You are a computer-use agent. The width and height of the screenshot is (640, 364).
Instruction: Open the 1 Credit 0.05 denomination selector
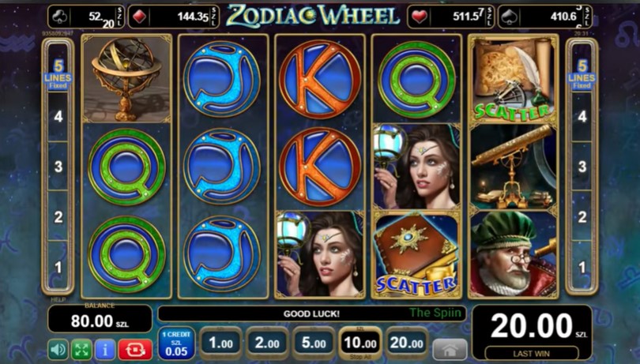click(x=176, y=343)
